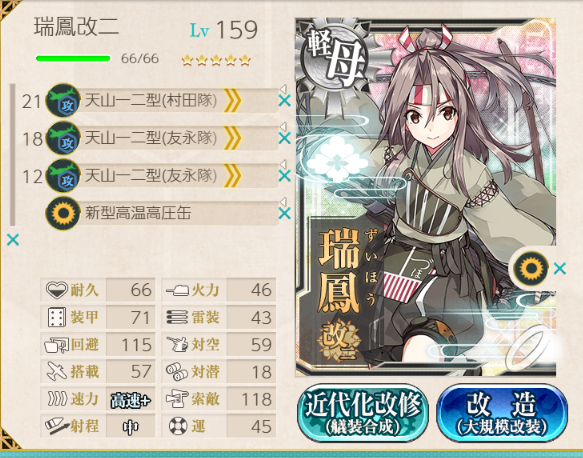Click the 火力 gun turret icon
This screenshot has width=583, height=458.
177,290
